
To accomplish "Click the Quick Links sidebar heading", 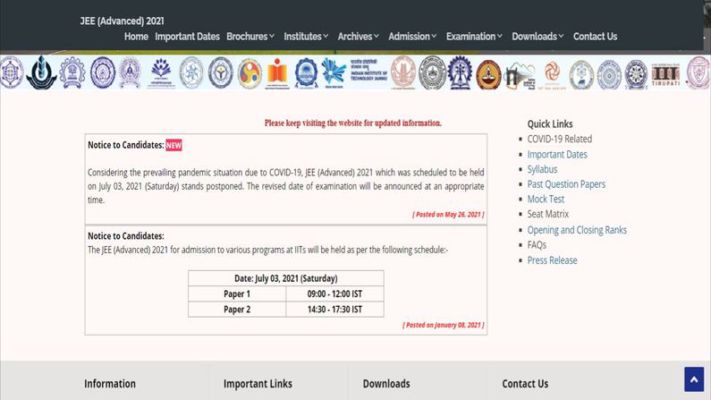I will pyautogui.click(x=550, y=124).
